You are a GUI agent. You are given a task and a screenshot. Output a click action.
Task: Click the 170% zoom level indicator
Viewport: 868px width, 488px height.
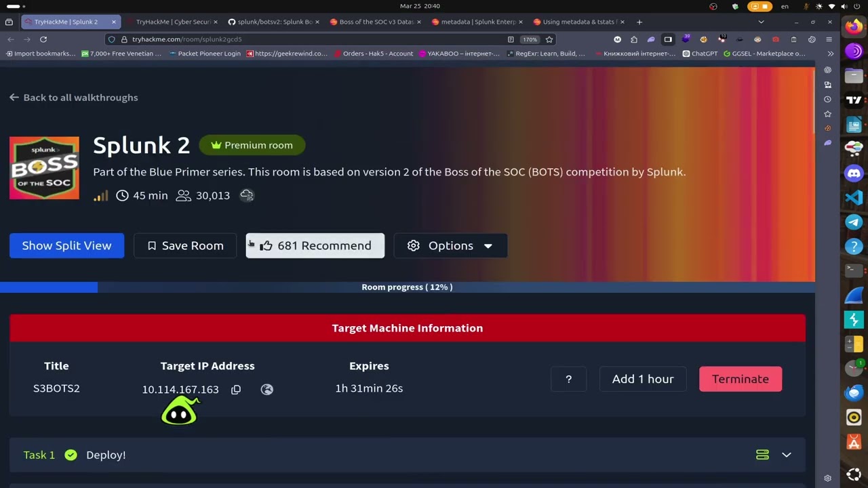pyautogui.click(x=530, y=39)
